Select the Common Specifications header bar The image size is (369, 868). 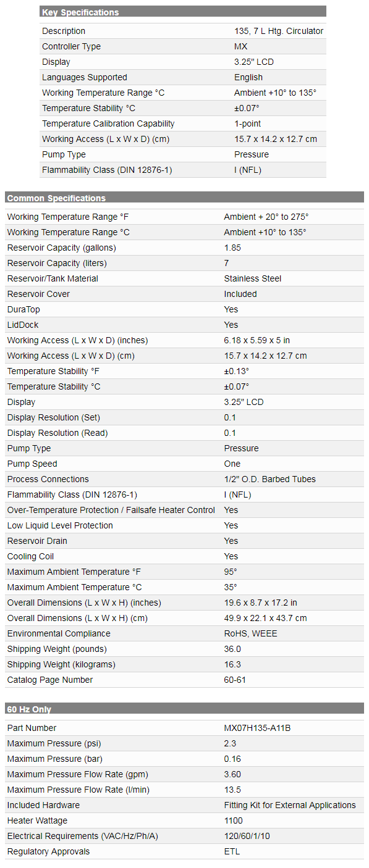[184, 198]
